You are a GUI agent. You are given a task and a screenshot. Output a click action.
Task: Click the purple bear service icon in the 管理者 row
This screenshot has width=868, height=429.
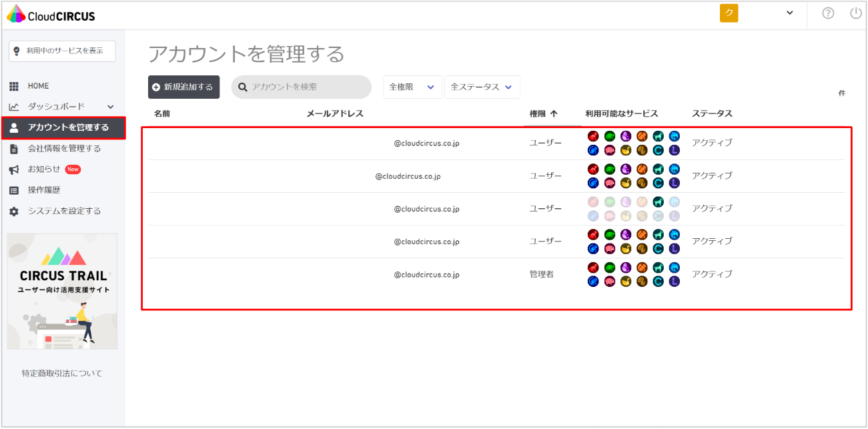click(626, 268)
